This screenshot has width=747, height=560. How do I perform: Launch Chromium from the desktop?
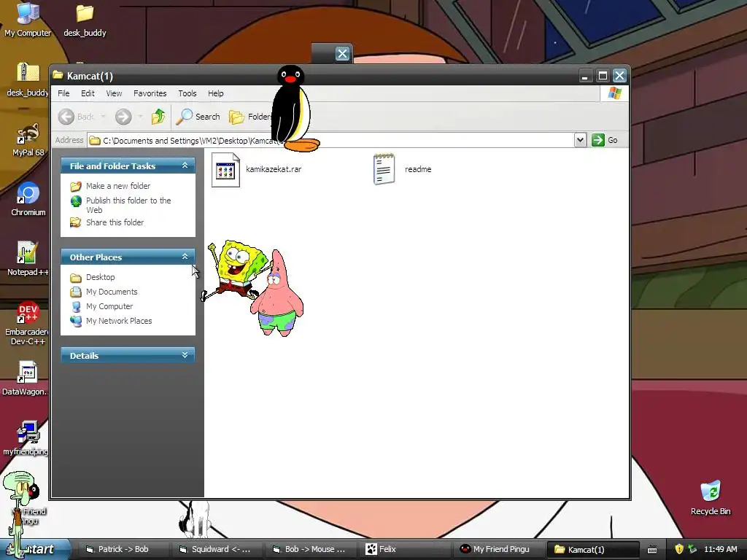click(x=28, y=199)
